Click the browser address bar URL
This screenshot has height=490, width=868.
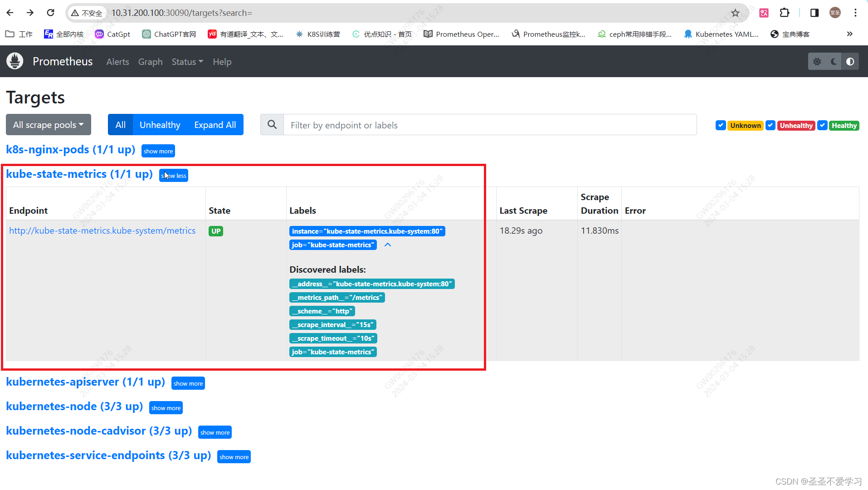click(182, 13)
